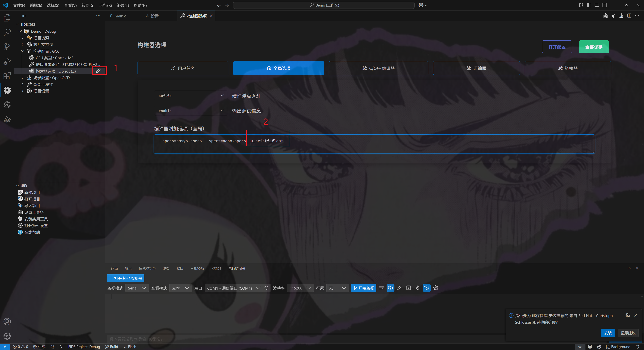Click 显示建议 in the notification
644x350 pixels.
pos(628,333)
